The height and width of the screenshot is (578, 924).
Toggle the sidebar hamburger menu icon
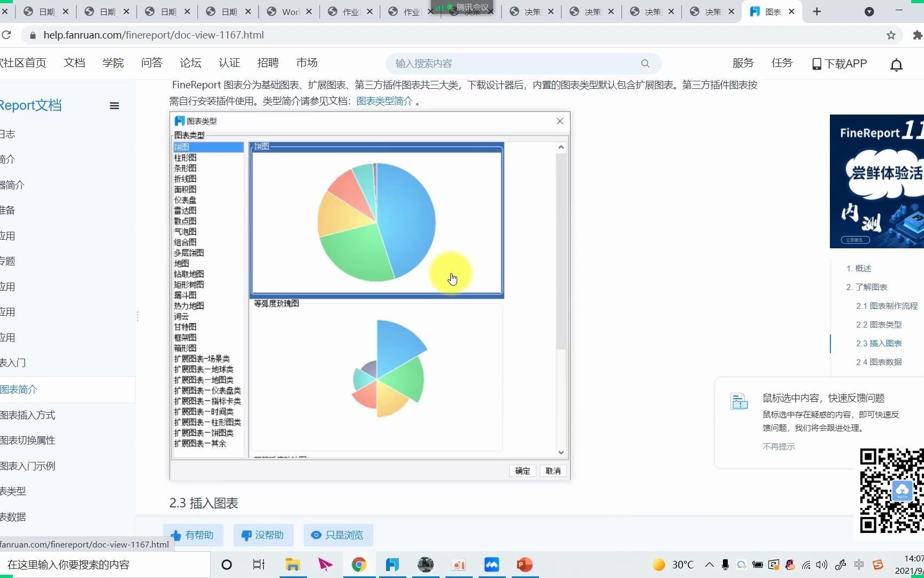pos(114,105)
